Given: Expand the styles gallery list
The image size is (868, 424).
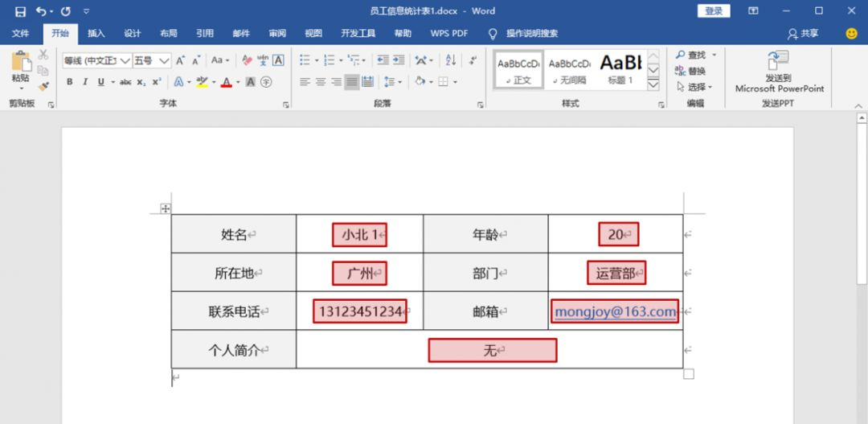Looking at the screenshot, I should click(653, 84).
